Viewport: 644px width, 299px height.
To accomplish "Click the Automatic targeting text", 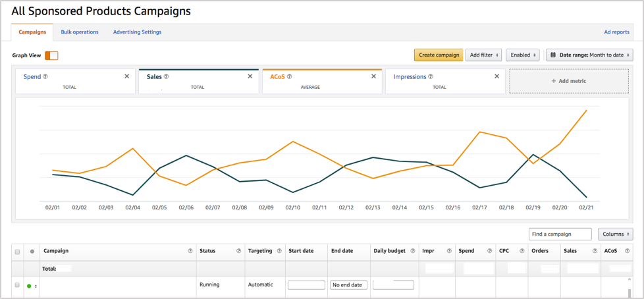I will point(260,285).
